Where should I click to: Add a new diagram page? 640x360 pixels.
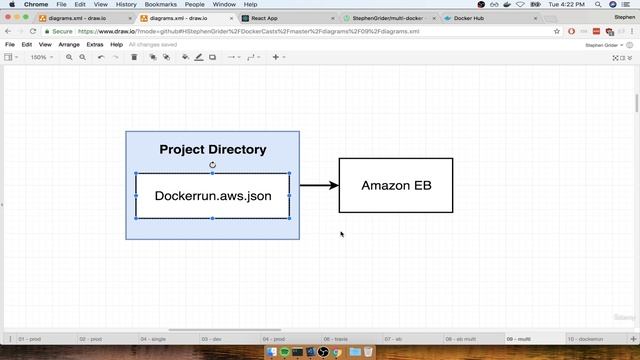[x=633, y=339]
